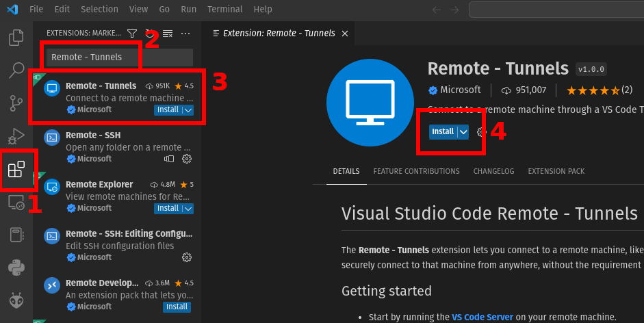
Task: Click the v1.0.0 version badge
Action: click(x=591, y=69)
